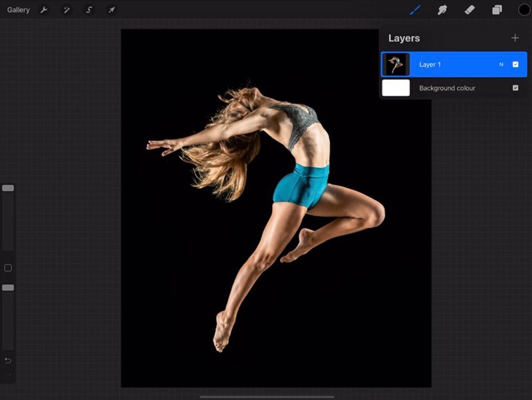This screenshot has height=400, width=532.
Task: Open the Adjustments magic wand menu
Action: tap(66, 10)
